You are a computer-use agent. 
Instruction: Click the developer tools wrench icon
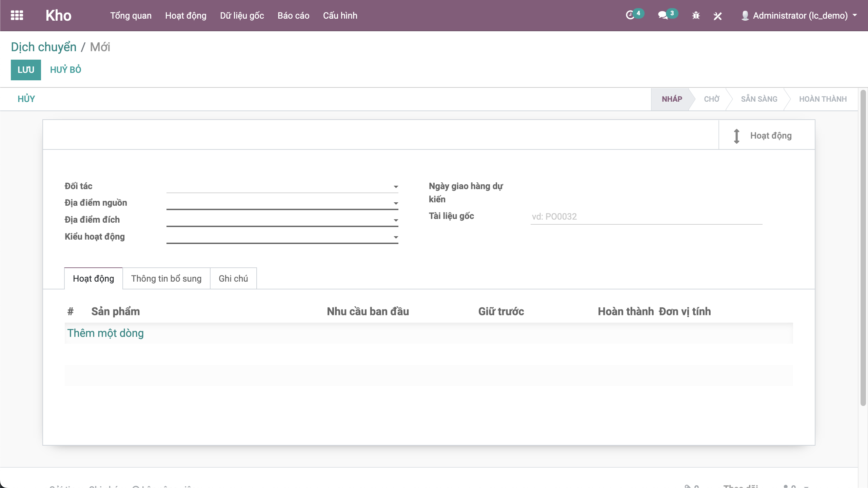717,16
